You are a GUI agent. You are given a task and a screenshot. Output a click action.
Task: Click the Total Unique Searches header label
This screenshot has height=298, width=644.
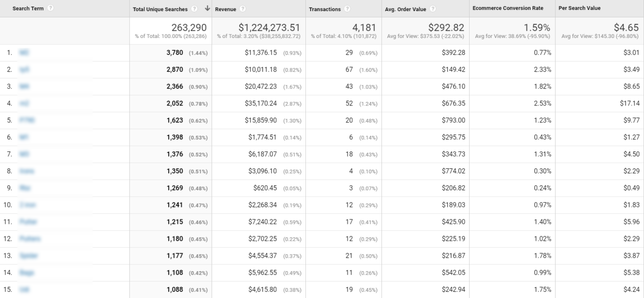pyautogui.click(x=160, y=9)
